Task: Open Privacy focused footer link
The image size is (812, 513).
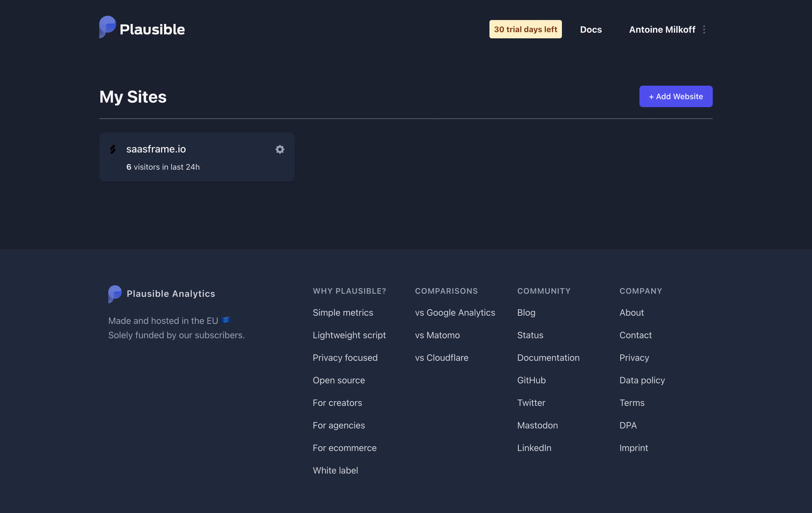Action: (345, 358)
